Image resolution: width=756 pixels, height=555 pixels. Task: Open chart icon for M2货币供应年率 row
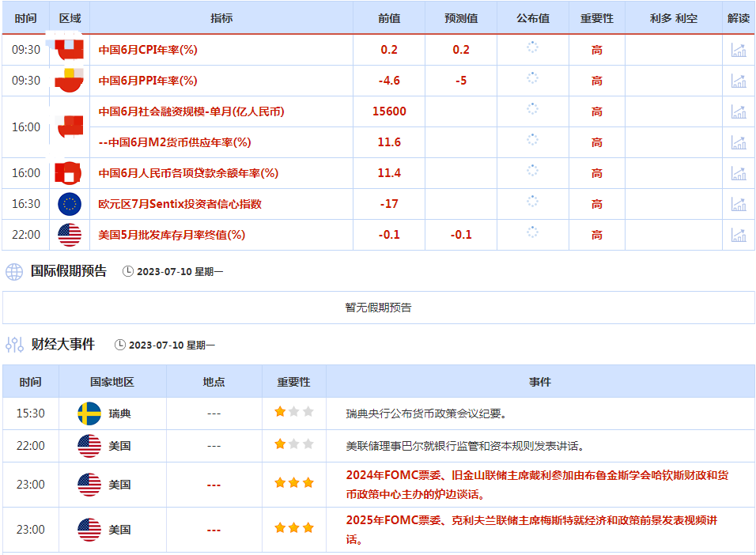click(x=739, y=142)
